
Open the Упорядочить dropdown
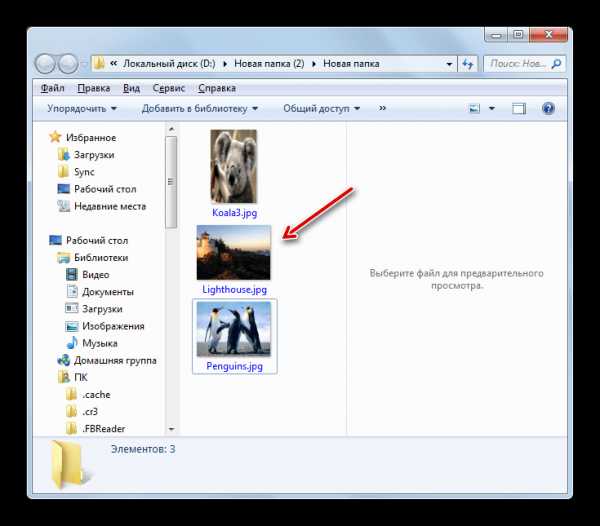pos(82,109)
